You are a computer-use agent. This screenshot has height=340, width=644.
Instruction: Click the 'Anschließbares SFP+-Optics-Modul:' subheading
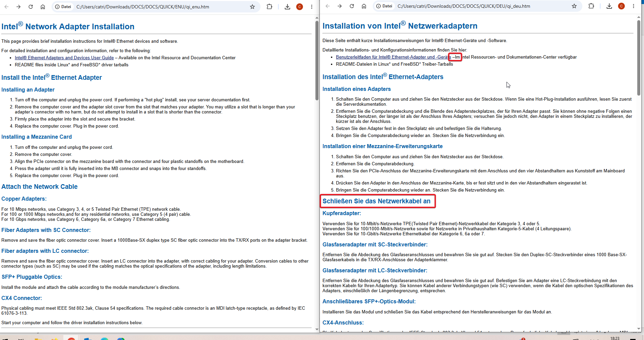369,302
